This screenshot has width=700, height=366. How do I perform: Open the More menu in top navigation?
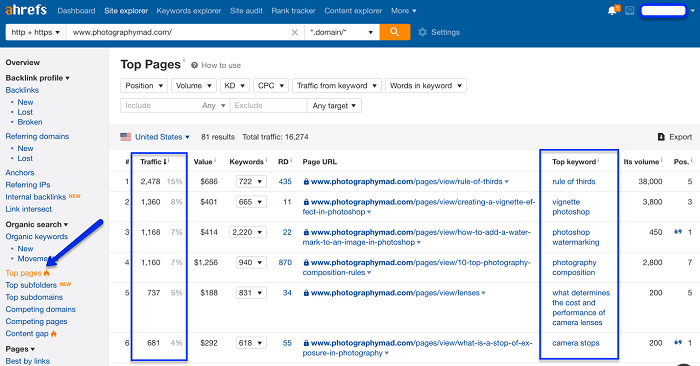coord(404,11)
